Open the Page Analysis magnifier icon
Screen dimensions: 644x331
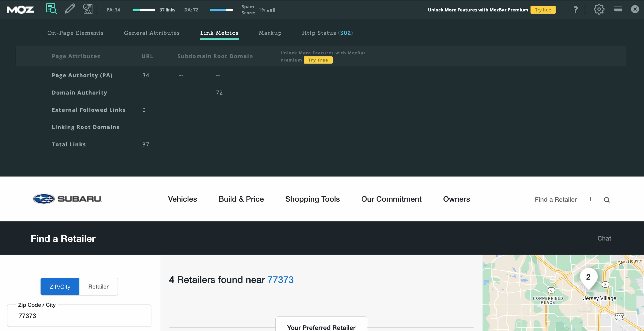tap(51, 9)
